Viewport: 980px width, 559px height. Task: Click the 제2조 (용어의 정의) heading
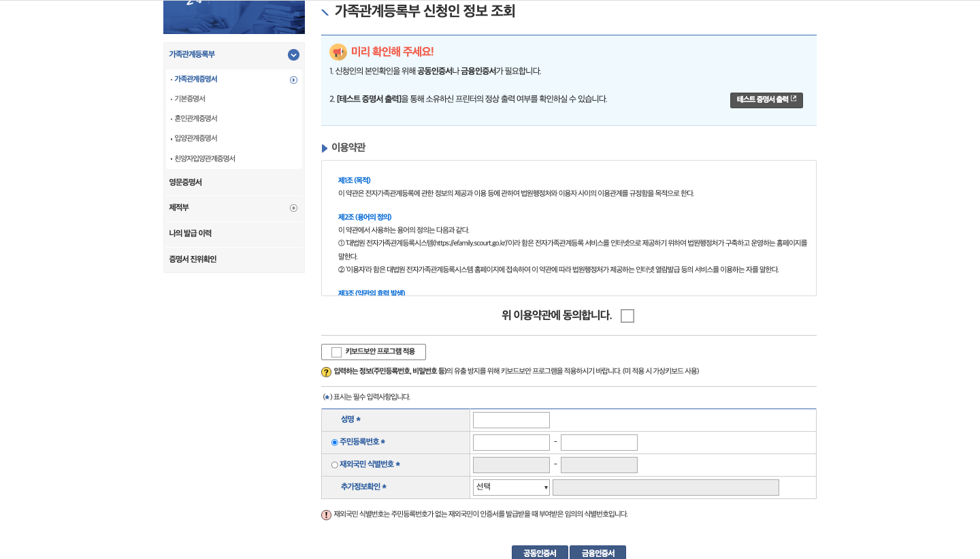point(365,217)
